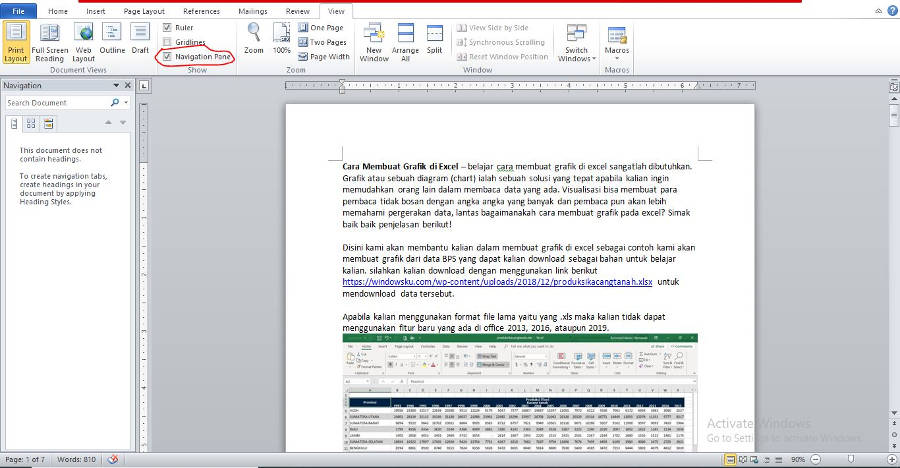Click View Side by Side
The image size is (900, 468).
[x=492, y=28]
